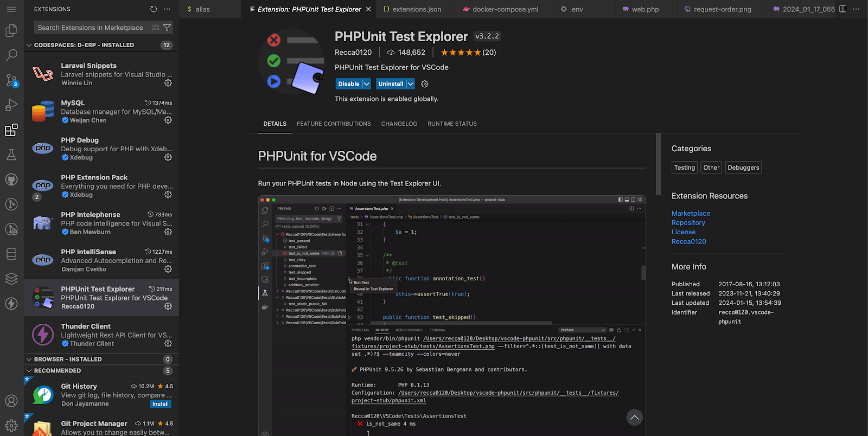Open the Explorer view in activity bar

click(x=11, y=31)
